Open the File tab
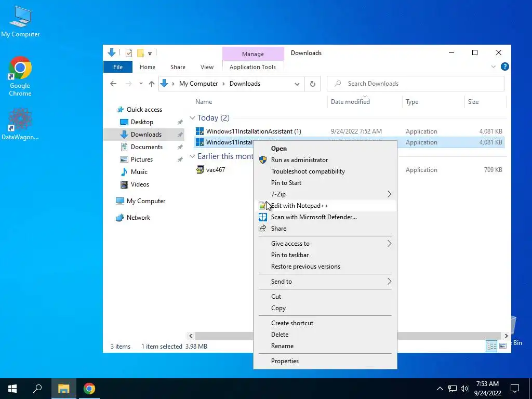The height and width of the screenshot is (399, 532). (x=118, y=67)
